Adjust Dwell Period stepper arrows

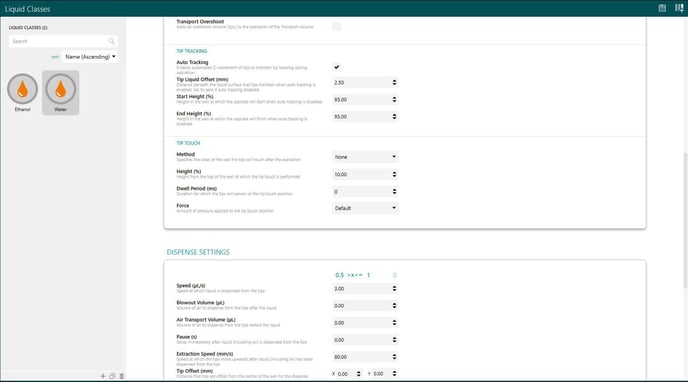click(x=394, y=191)
